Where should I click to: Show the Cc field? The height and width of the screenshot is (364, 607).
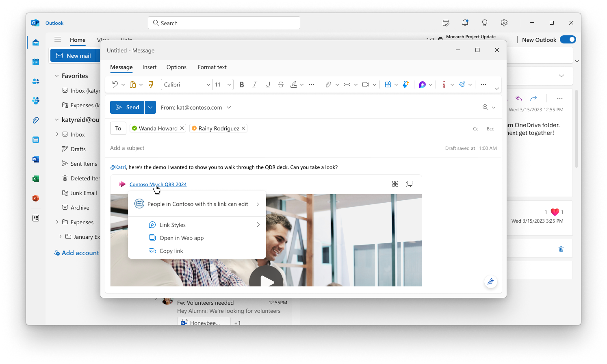[476, 129]
